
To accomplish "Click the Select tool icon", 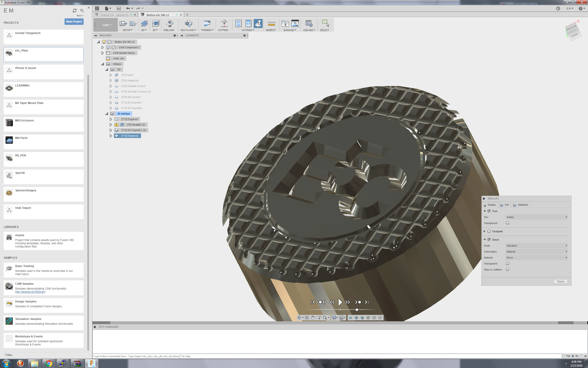I will coord(325,23).
